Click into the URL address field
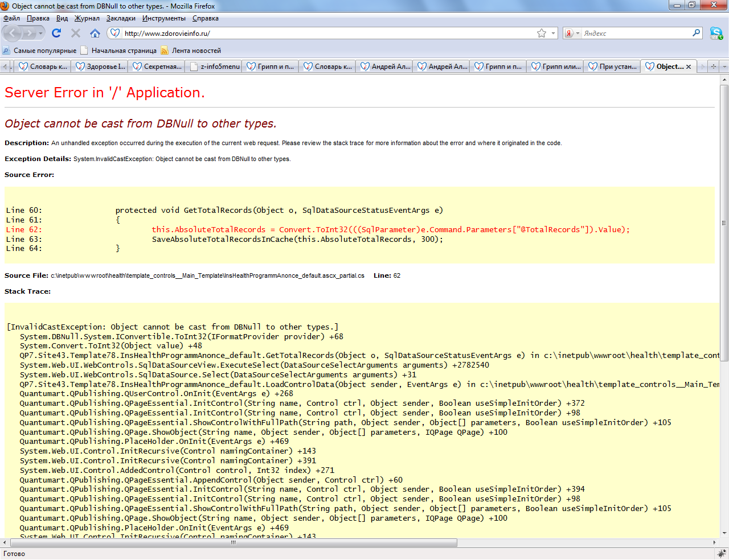 click(x=325, y=33)
